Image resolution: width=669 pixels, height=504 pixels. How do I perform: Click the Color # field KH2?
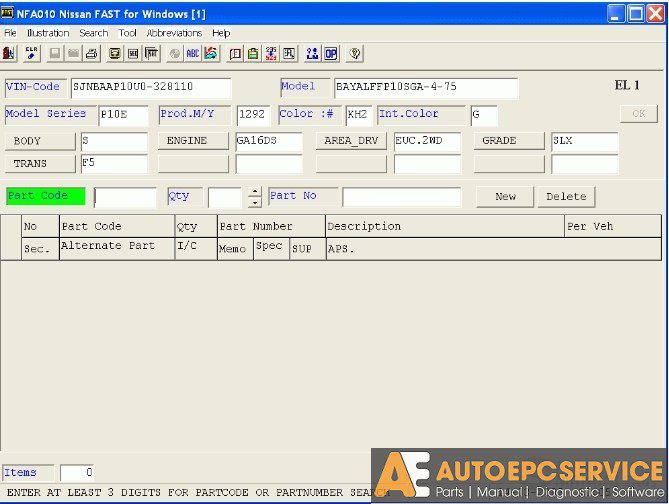(x=359, y=115)
